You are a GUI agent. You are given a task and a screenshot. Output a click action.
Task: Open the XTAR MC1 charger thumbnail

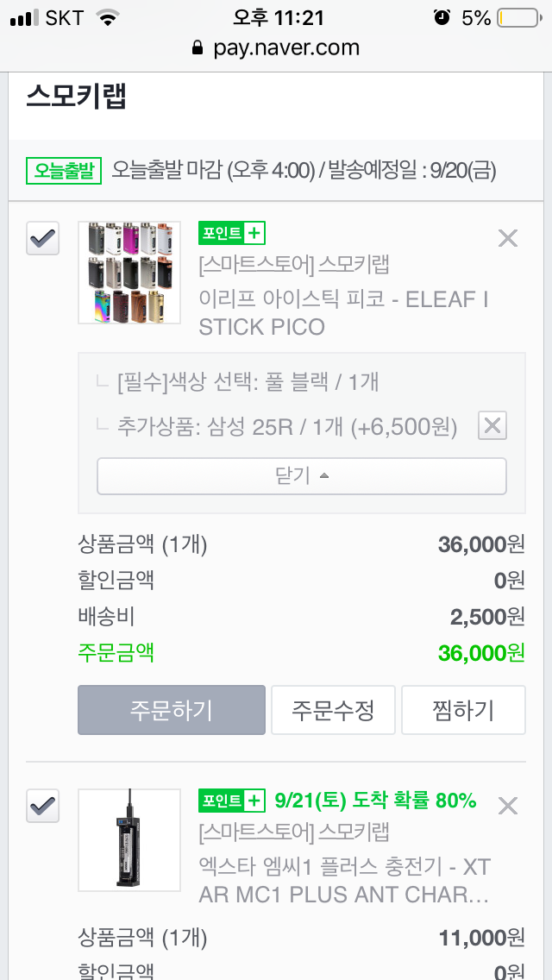[129, 839]
